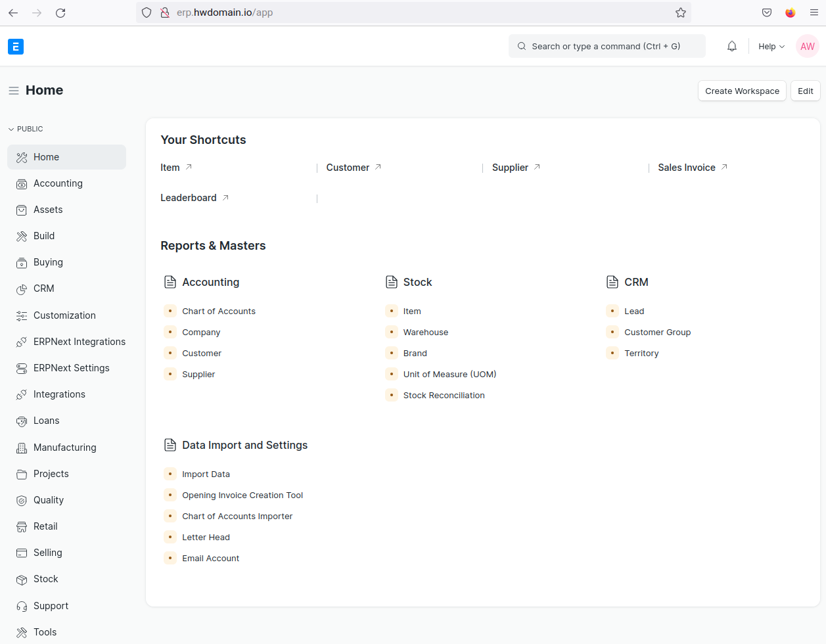Click the Edit button
Image resolution: width=826 pixels, height=644 pixels.
tap(806, 91)
